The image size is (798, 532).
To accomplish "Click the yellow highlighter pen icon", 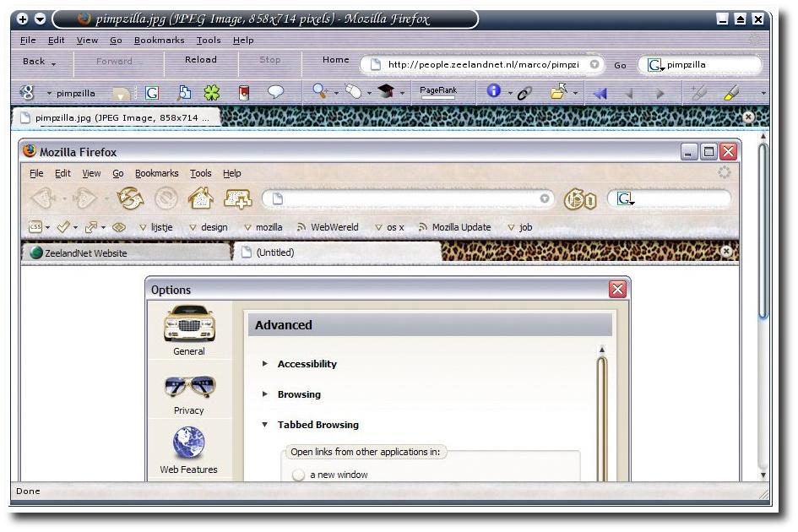I will tap(730, 92).
